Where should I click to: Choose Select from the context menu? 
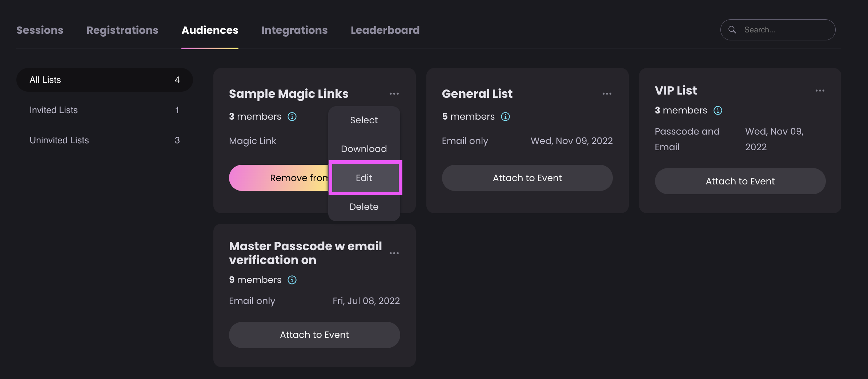364,120
